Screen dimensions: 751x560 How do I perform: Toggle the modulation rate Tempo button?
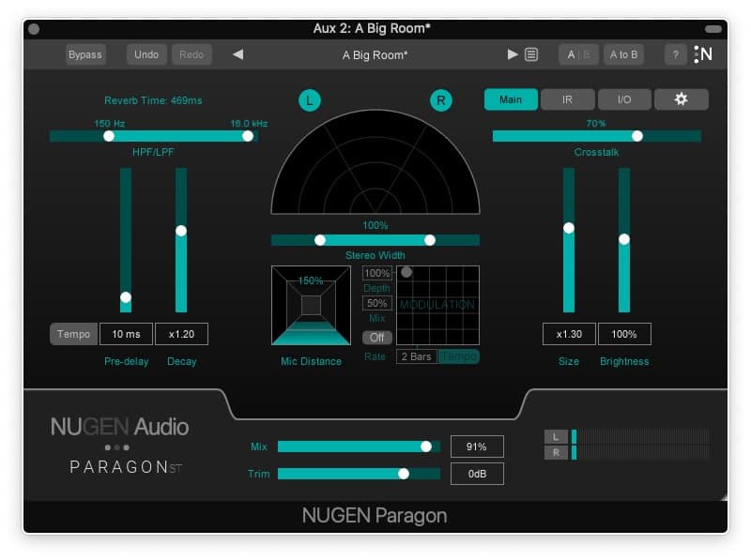click(x=458, y=356)
